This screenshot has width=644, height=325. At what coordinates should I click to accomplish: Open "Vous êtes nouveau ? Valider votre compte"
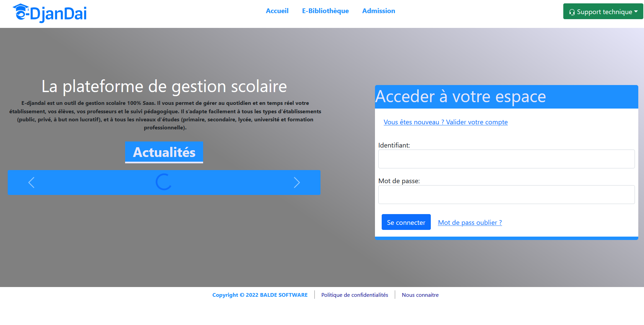click(x=446, y=122)
